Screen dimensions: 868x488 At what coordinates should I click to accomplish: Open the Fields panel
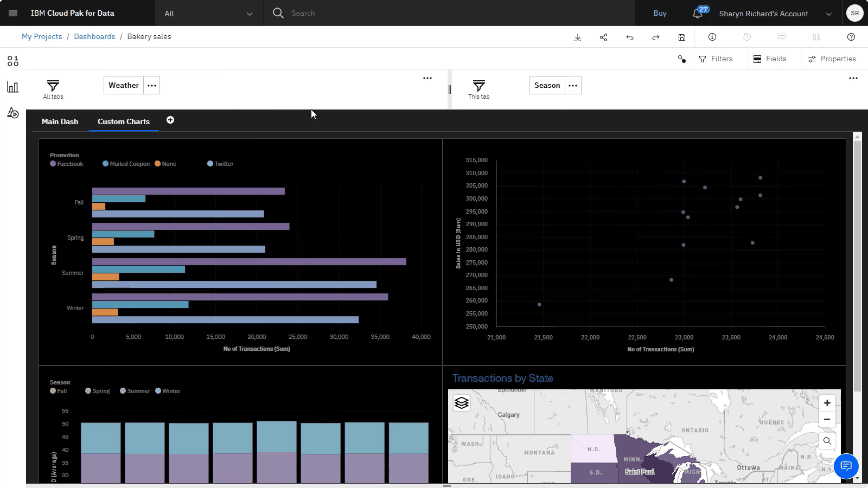(x=770, y=59)
